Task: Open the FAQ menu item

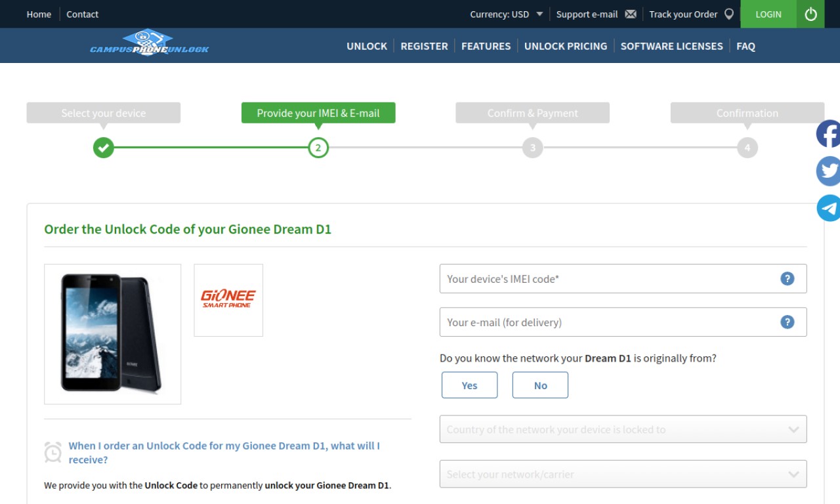Action: coord(745,46)
